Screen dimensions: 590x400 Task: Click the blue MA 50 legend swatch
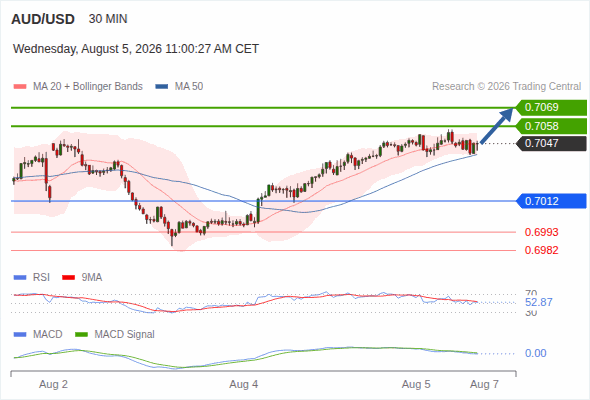click(161, 87)
